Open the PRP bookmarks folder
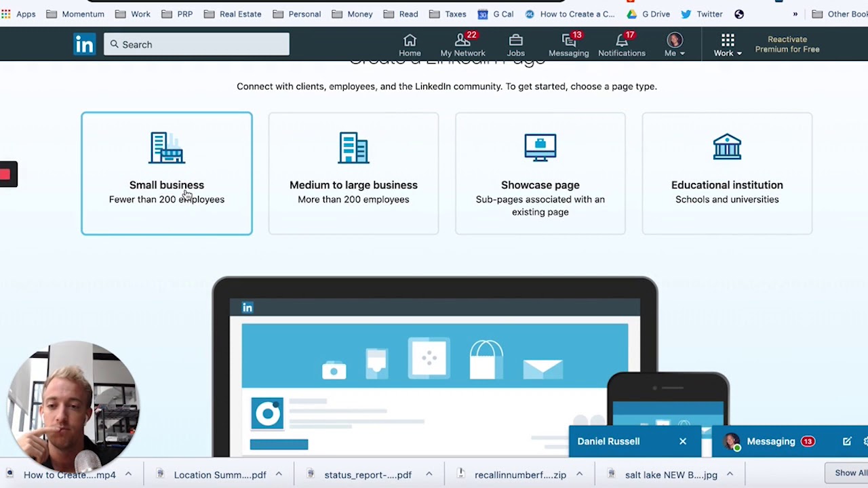 pos(177,14)
